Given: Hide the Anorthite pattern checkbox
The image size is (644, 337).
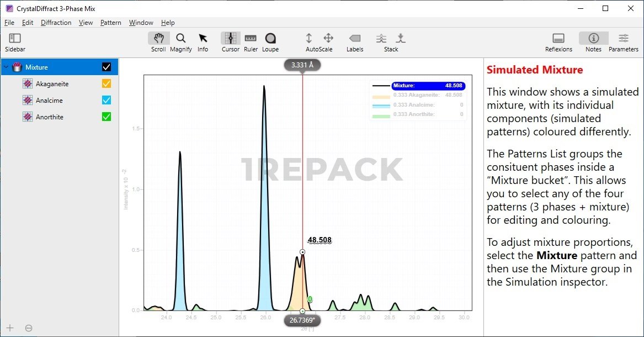Looking at the screenshot, I should click(x=107, y=117).
